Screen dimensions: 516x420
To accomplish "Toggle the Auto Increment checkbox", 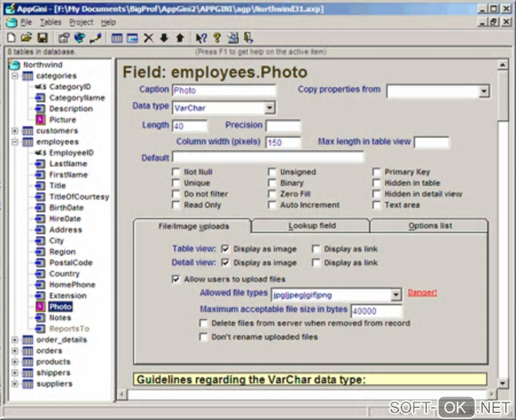I will 272,205.
